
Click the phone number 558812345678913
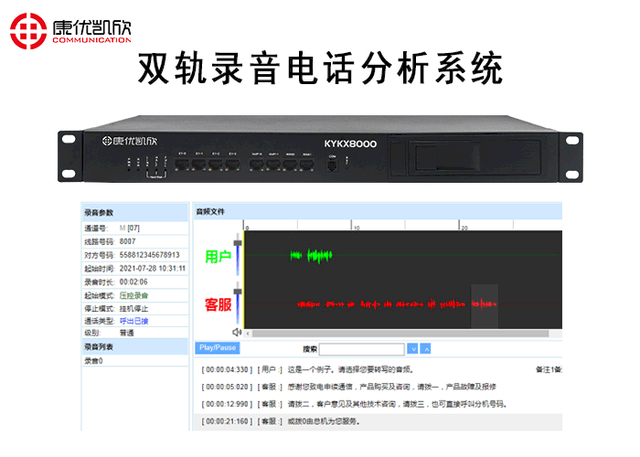coord(149,255)
